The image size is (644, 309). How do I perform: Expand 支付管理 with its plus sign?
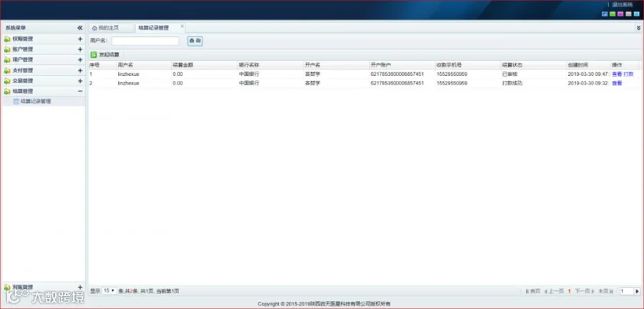tap(80, 71)
